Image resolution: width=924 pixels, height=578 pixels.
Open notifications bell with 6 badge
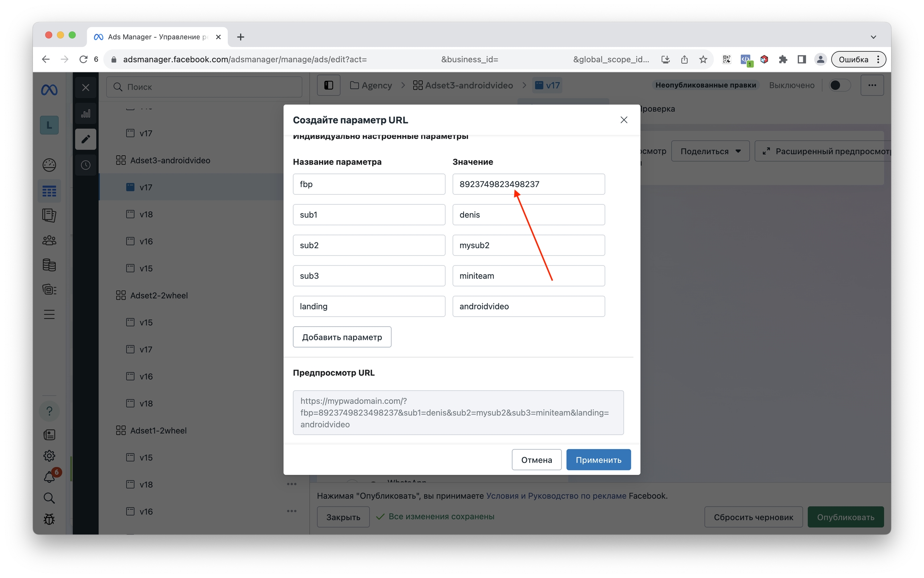(49, 477)
